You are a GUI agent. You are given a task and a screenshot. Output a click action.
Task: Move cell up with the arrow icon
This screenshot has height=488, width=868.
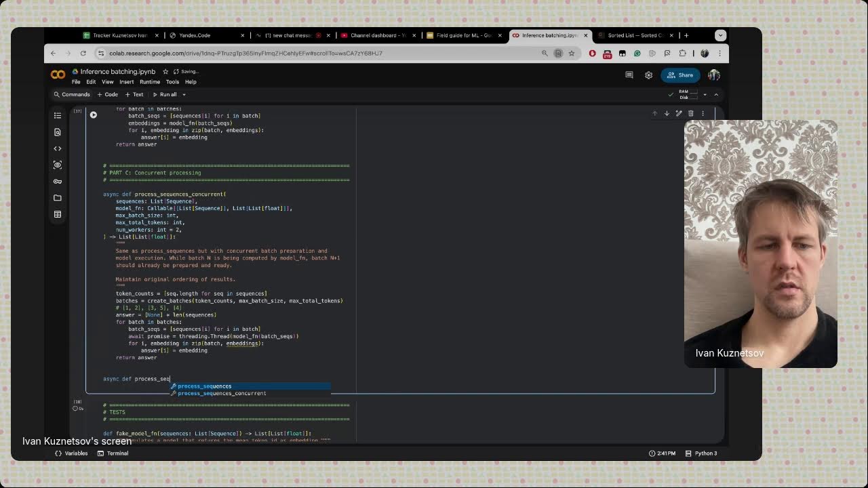click(x=655, y=113)
